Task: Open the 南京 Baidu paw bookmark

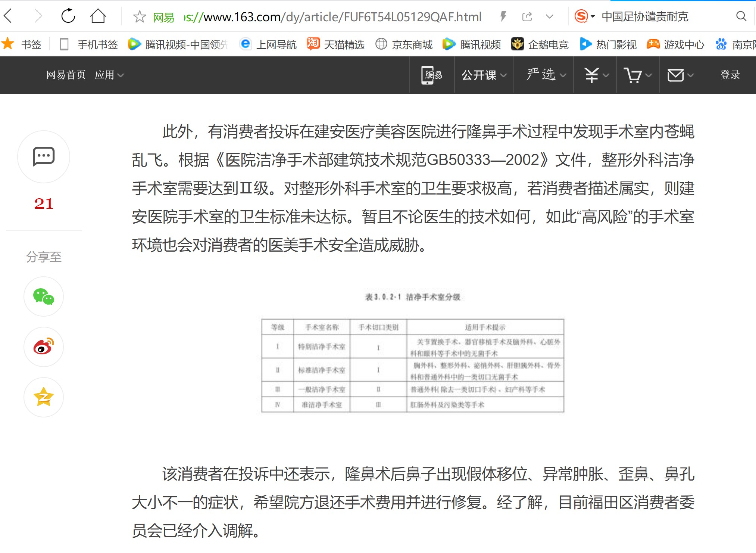Action: point(735,44)
